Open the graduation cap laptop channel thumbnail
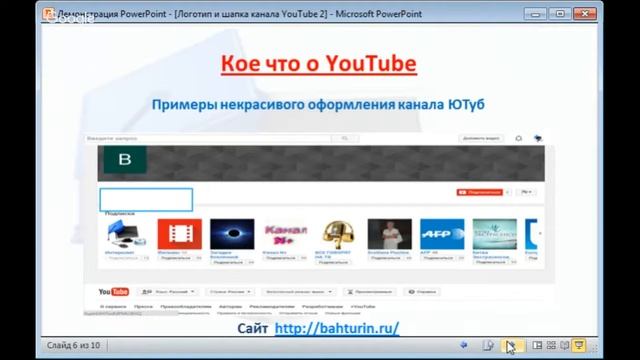 click(x=127, y=234)
